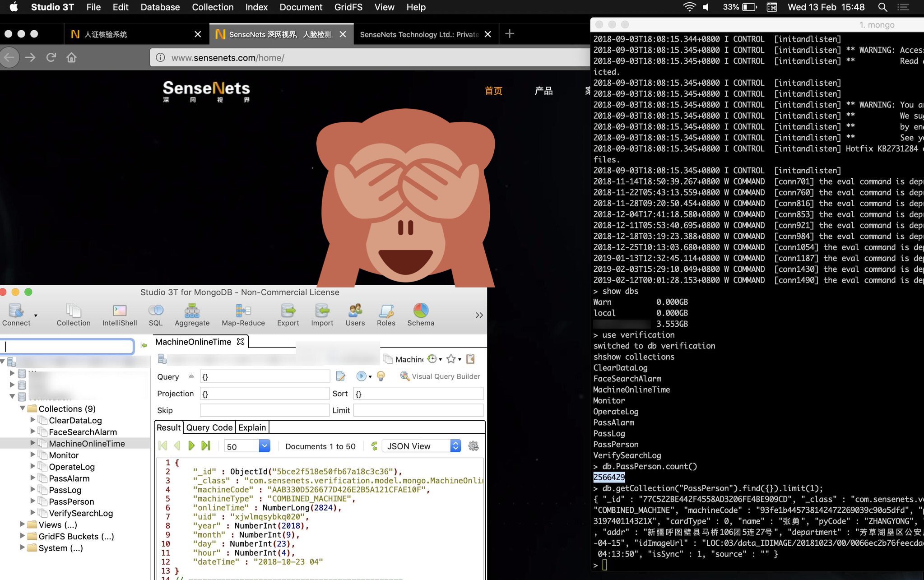Expand the PassPerson collection node

33,501
